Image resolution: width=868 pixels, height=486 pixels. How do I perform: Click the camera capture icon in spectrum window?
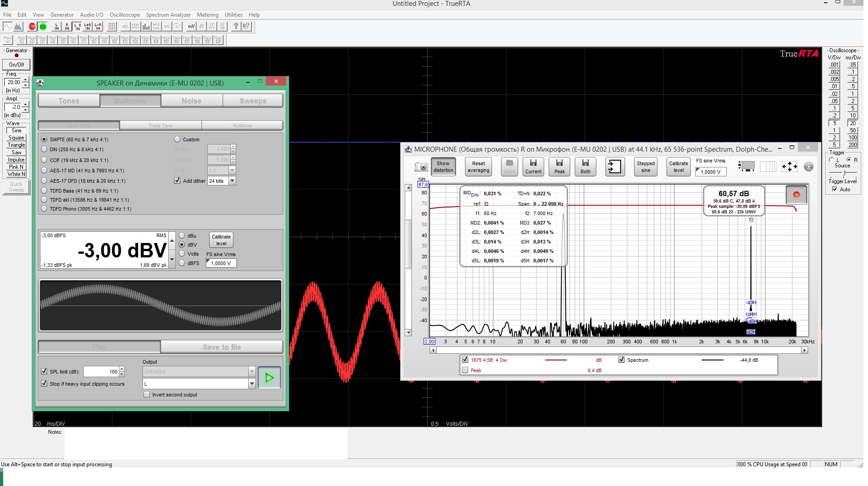[421, 167]
